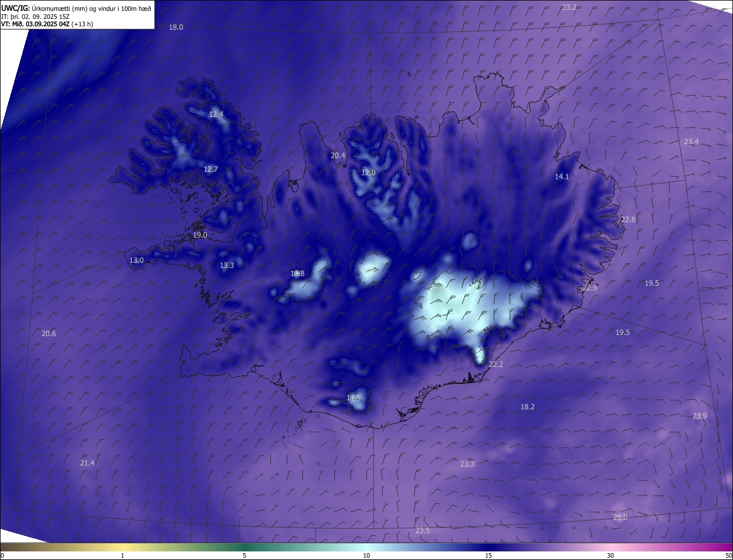Select the 20.4 value label
This screenshot has height=560, width=733.
click(338, 155)
